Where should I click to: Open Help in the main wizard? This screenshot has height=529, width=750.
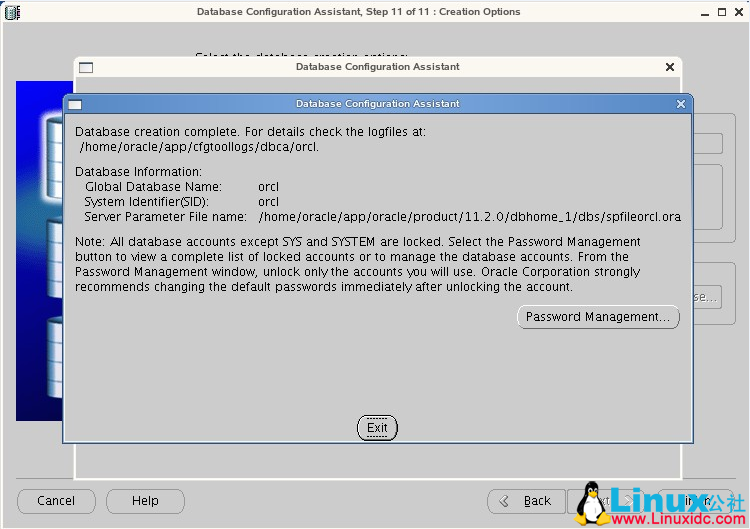click(x=145, y=501)
